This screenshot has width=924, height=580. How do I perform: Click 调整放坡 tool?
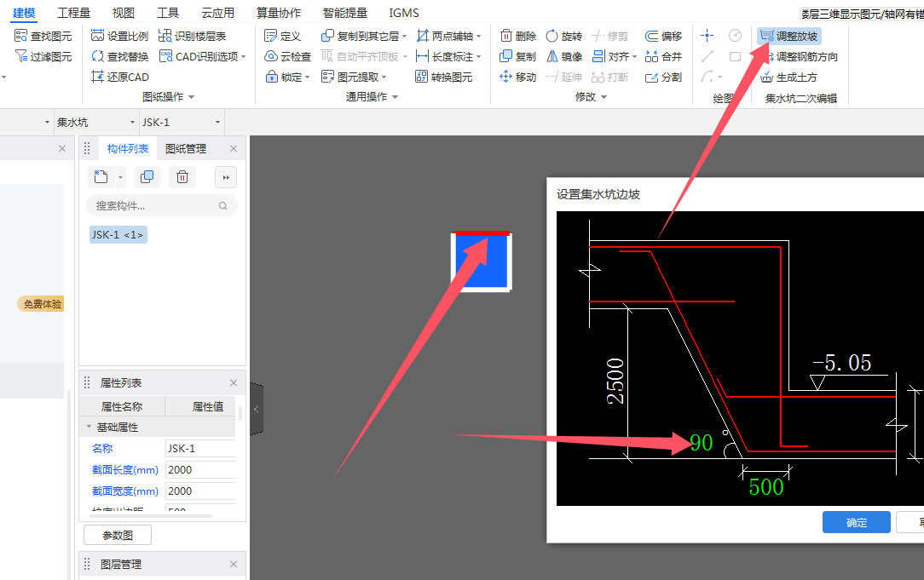click(x=789, y=37)
